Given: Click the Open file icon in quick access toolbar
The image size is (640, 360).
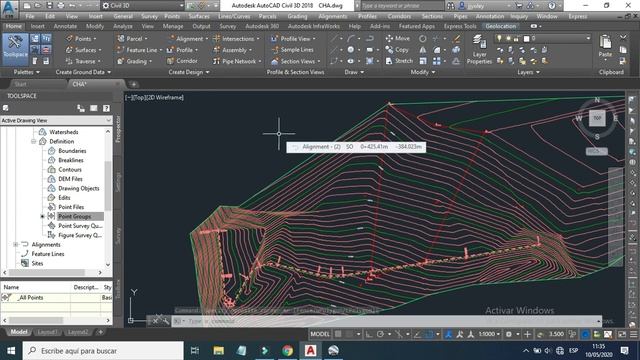Looking at the screenshot, I should (38, 6).
